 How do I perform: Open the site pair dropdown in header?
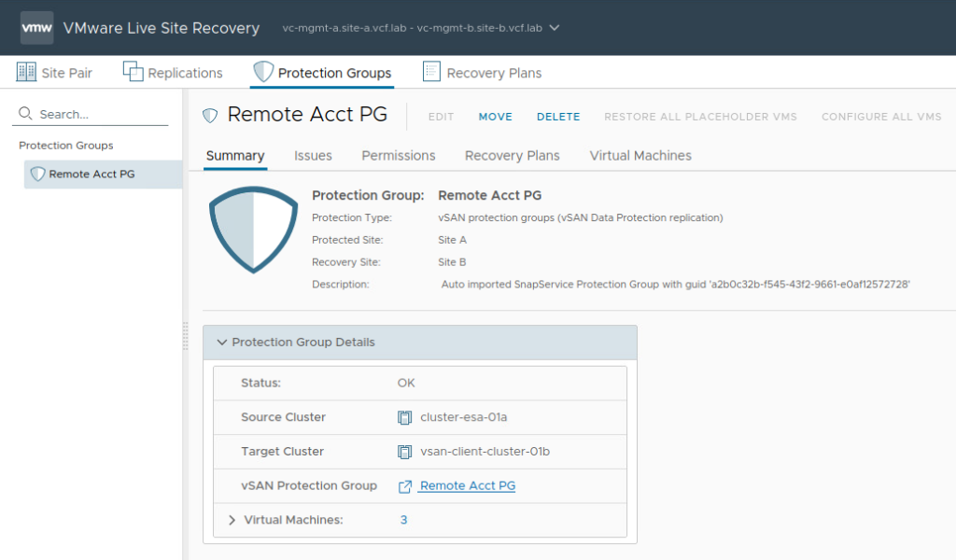555,28
